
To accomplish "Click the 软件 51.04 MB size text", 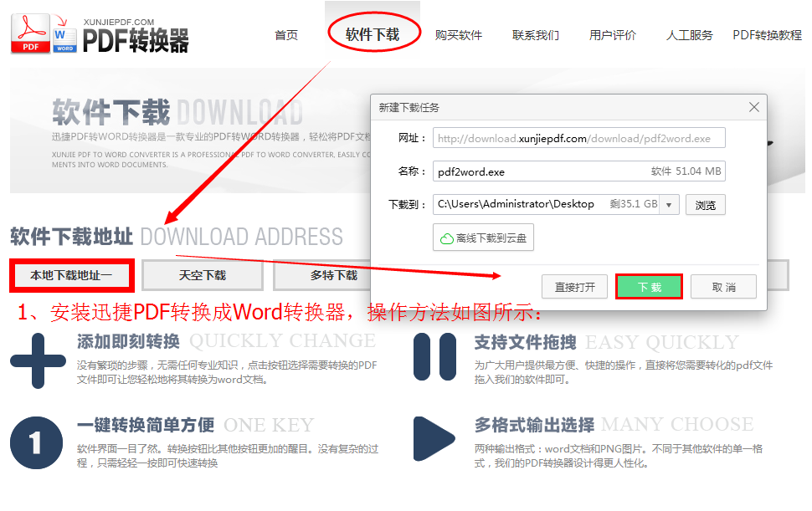I will coord(686,171).
